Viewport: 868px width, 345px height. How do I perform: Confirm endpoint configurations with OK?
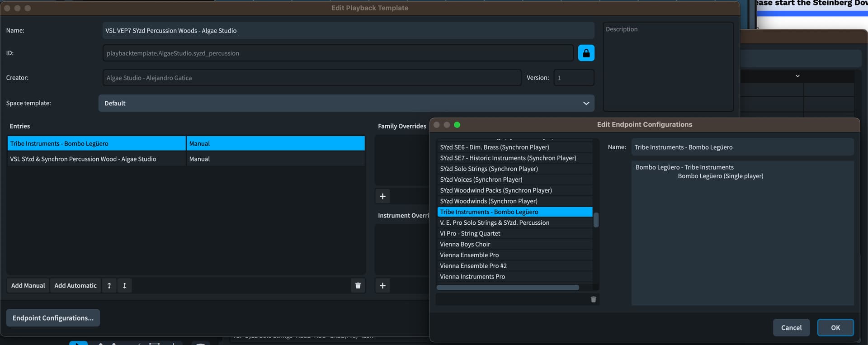pos(835,328)
